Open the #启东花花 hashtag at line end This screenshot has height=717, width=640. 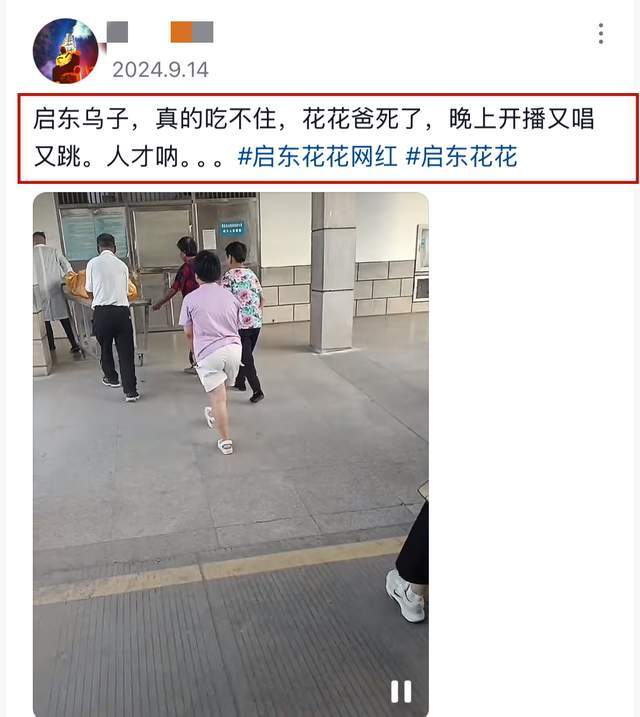462,156
